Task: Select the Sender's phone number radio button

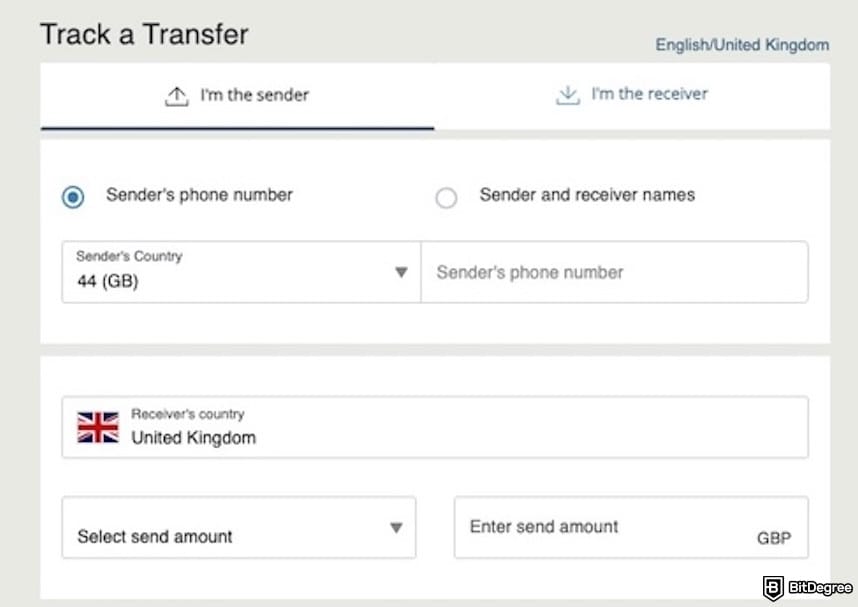Action: click(x=71, y=197)
